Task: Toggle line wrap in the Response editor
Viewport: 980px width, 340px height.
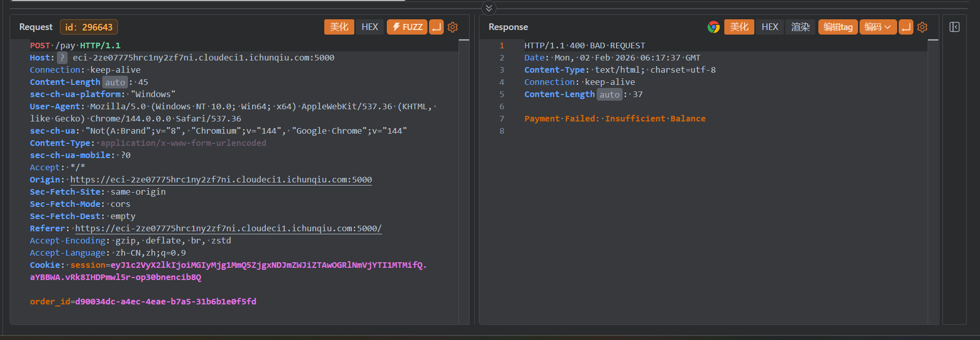Action: (x=906, y=27)
